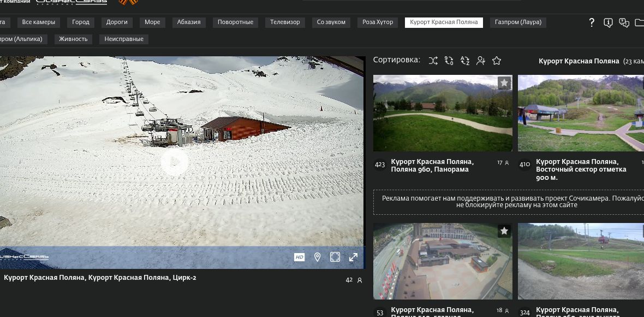Image resolution: width=644 pixels, height=317 pixels.
Task: Select the Роза Хутор category
Action: click(378, 22)
